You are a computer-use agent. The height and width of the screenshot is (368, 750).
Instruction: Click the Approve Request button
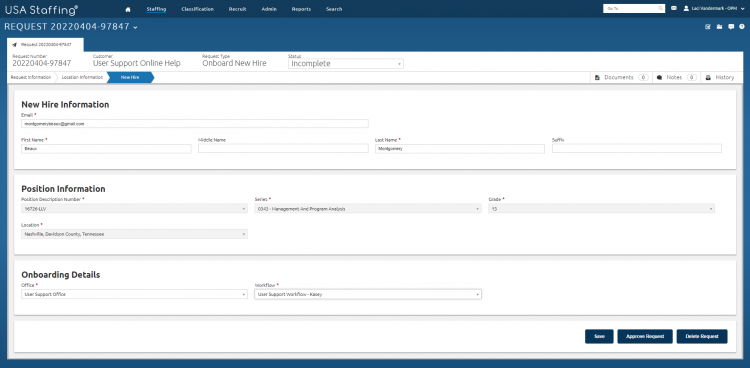[645, 336]
